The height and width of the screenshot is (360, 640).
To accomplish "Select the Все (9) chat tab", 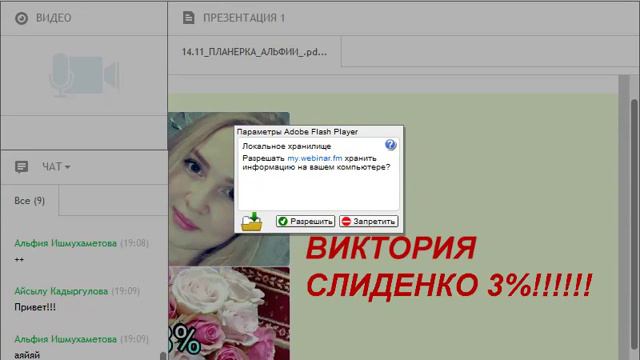I will point(30,201).
